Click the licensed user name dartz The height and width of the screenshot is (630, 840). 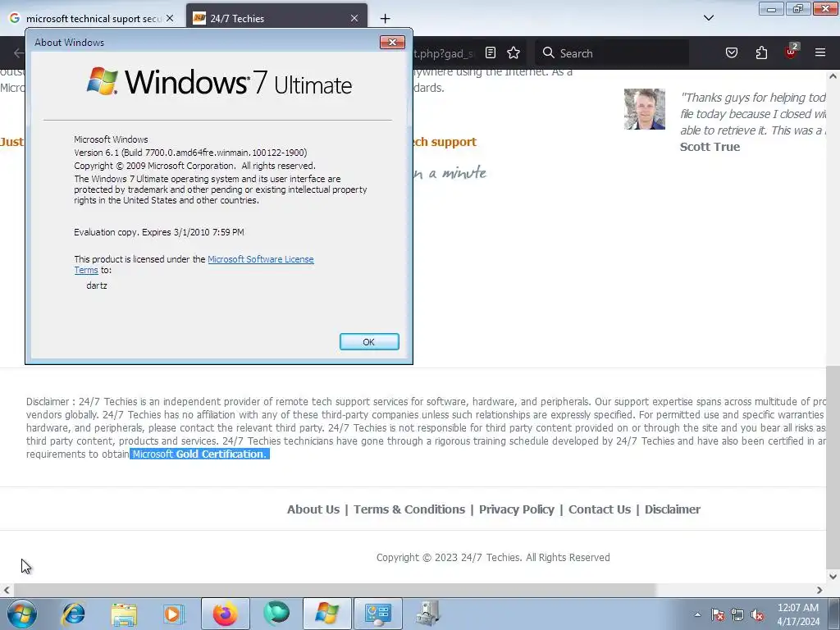(97, 285)
